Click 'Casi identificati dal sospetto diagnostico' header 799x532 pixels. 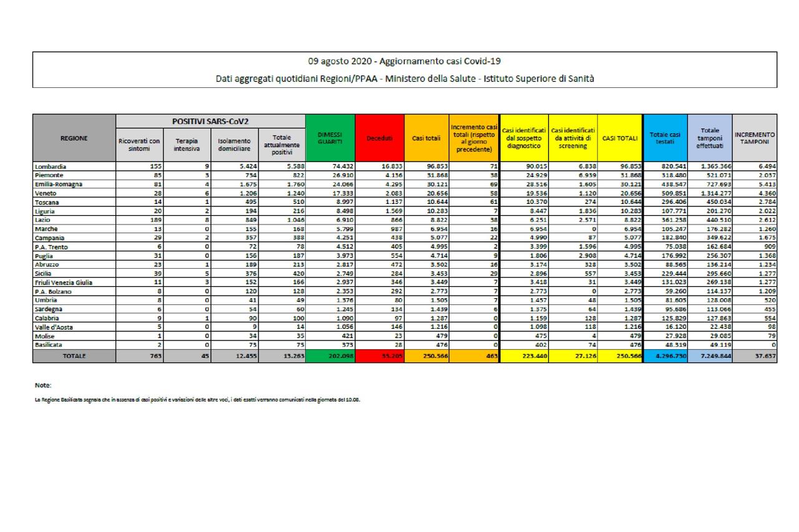pyautogui.click(x=523, y=139)
